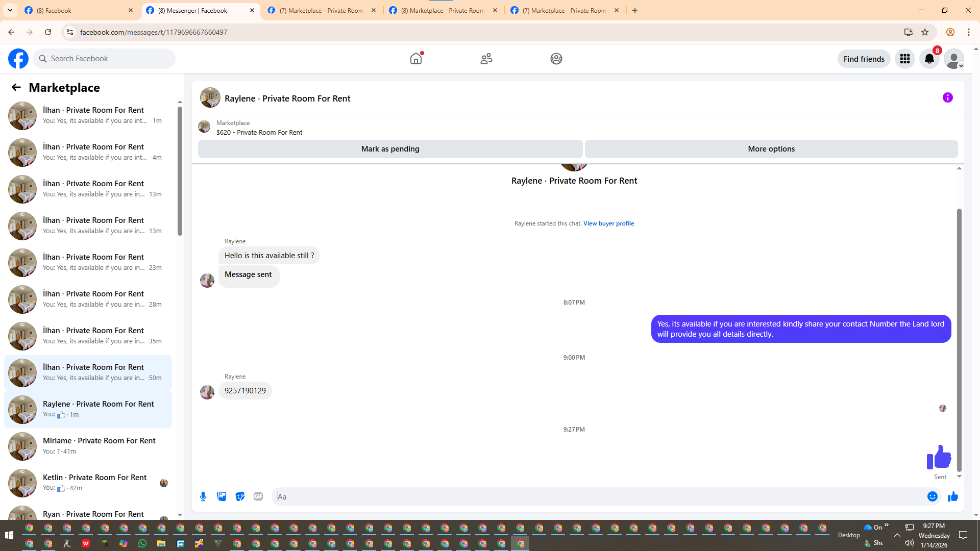Open Facebook notifications bell
The width and height of the screenshot is (980, 551).
click(929, 59)
